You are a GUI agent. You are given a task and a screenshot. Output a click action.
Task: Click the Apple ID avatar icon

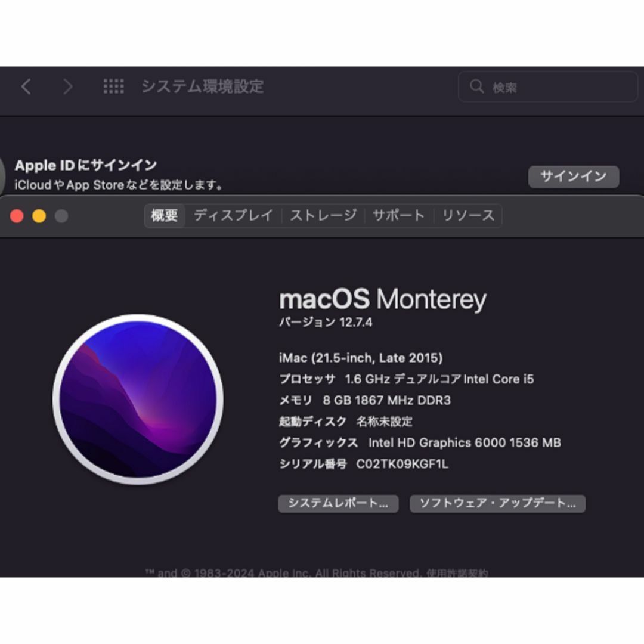click(2, 175)
